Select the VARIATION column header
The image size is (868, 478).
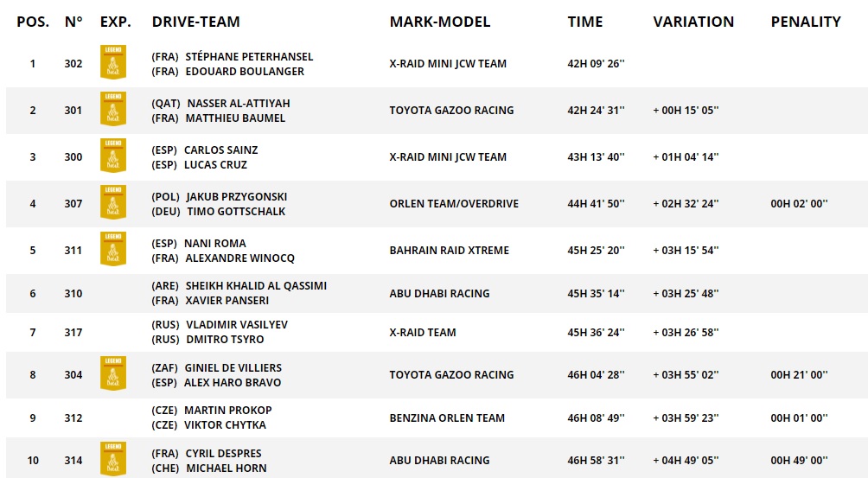pyautogui.click(x=693, y=22)
